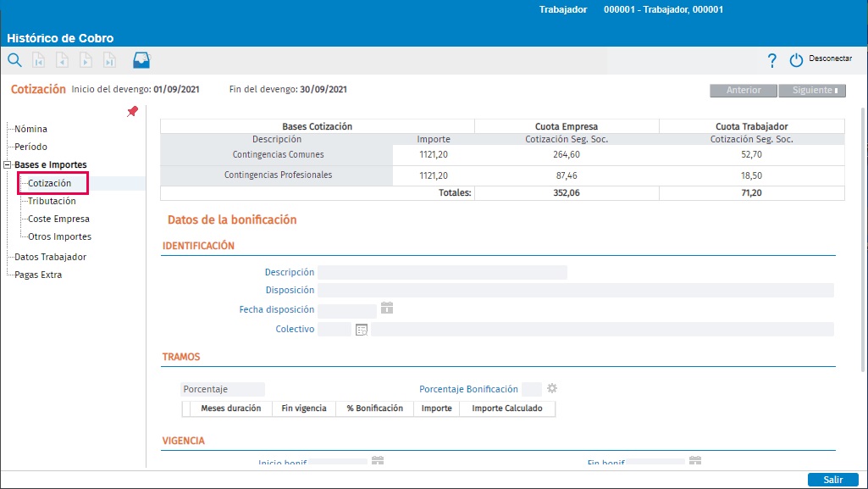Go to next record toolbar icon
This screenshot has height=489, width=868.
pyautogui.click(x=86, y=60)
